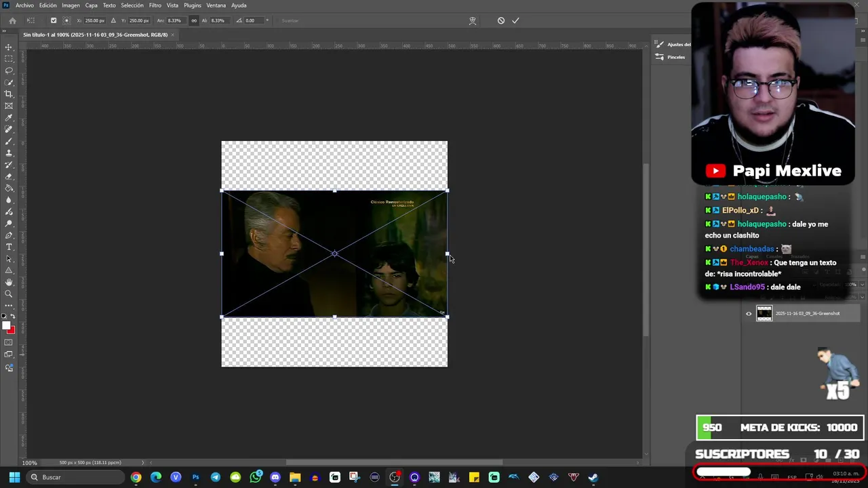The width and height of the screenshot is (868, 488).
Task: Click the taskbar Buscar search box
Action: coord(75,477)
